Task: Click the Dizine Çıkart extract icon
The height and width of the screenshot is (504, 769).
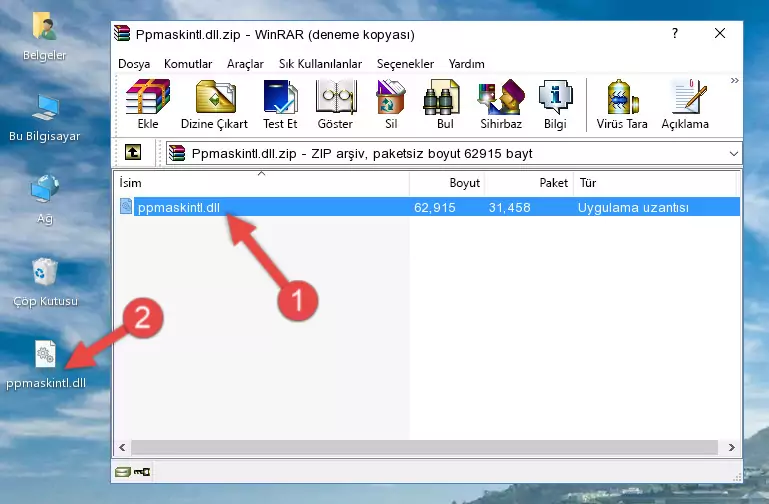Action: coord(215,104)
